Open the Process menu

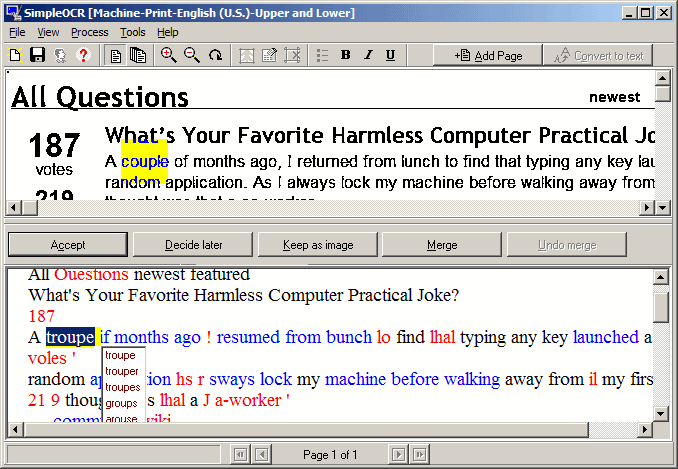pos(90,32)
